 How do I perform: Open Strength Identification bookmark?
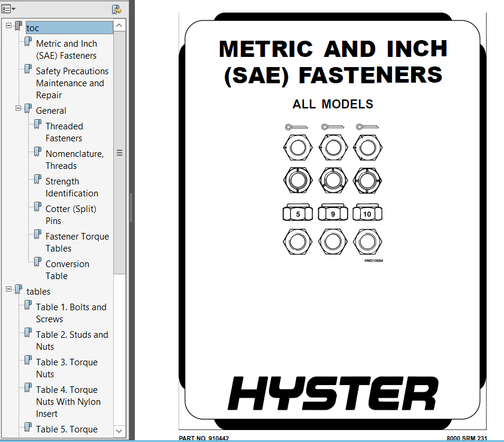pos(72,187)
